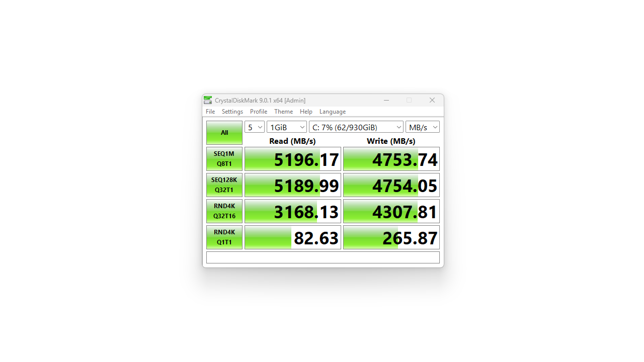Change the MB/s unit dropdown

click(423, 127)
